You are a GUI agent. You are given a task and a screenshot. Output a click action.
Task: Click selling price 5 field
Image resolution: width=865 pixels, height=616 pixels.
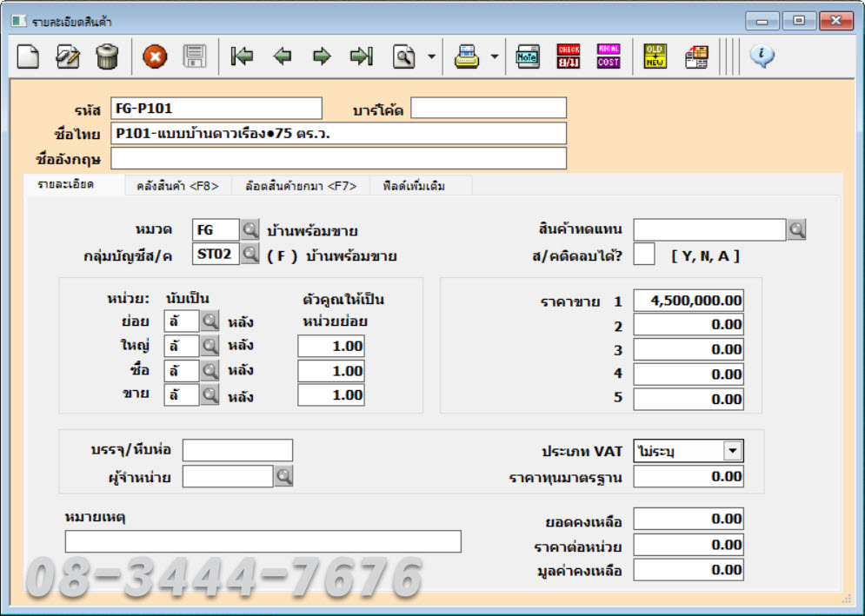pyautogui.click(x=689, y=399)
